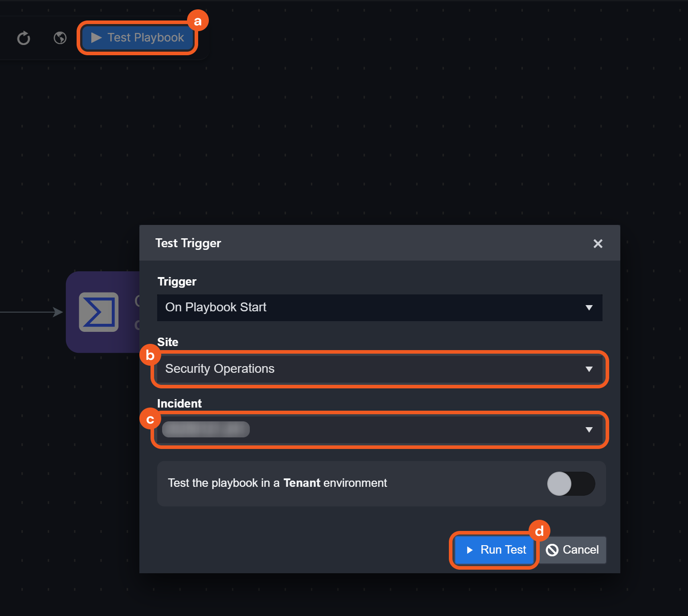688x616 pixels.
Task: Click the Test Trigger dialog title
Action: point(188,243)
